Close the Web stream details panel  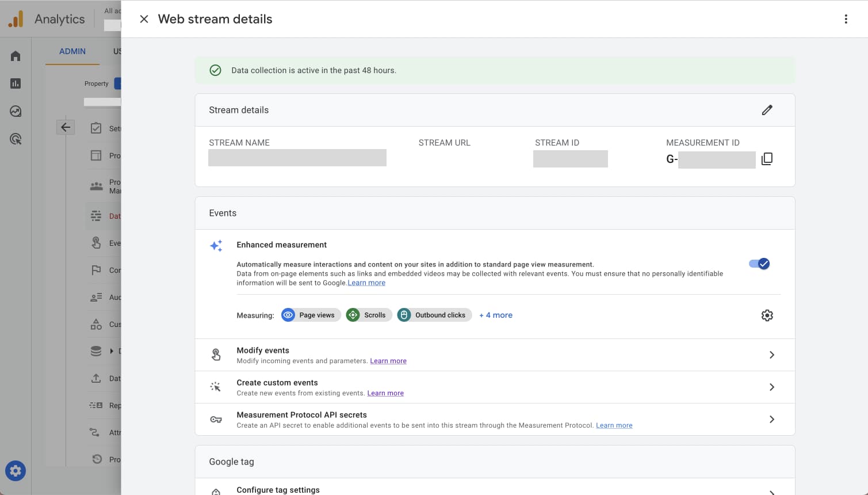(x=144, y=19)
